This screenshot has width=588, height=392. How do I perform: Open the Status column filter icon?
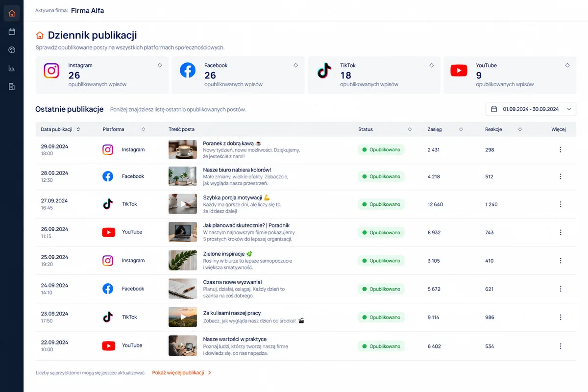410,129
